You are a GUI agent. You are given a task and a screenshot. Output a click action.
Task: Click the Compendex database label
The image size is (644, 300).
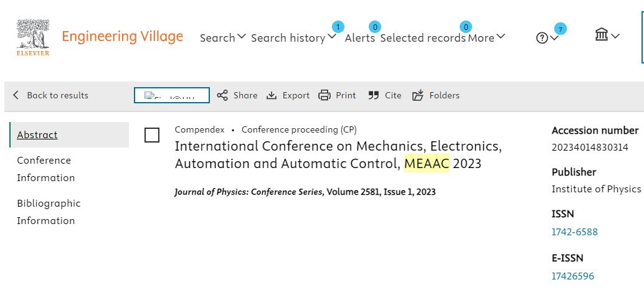[199, 129]
